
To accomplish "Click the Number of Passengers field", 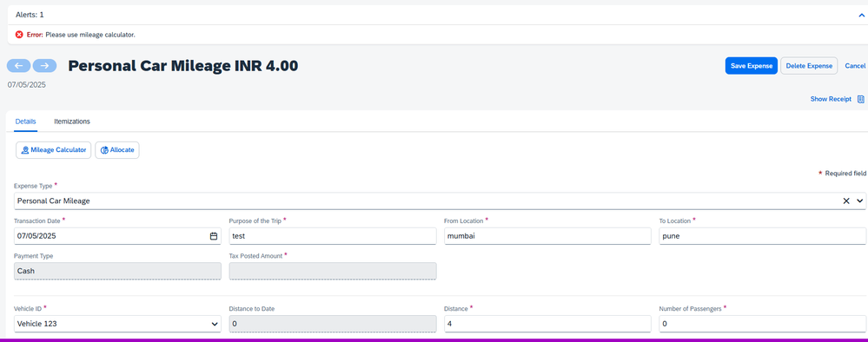I will pyautogui.click(x=763, y=324).
